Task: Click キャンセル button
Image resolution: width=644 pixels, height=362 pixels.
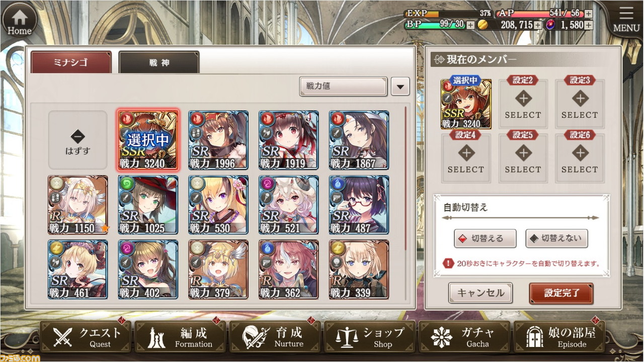Action: 480,293
